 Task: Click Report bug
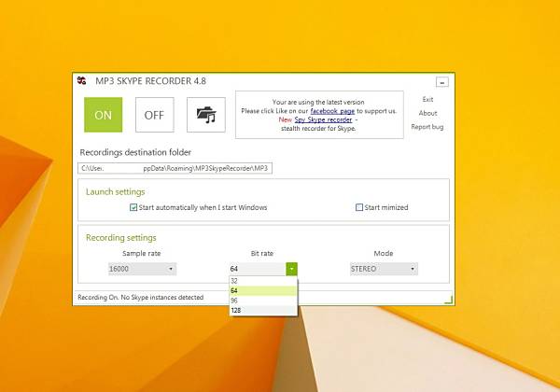427,127
